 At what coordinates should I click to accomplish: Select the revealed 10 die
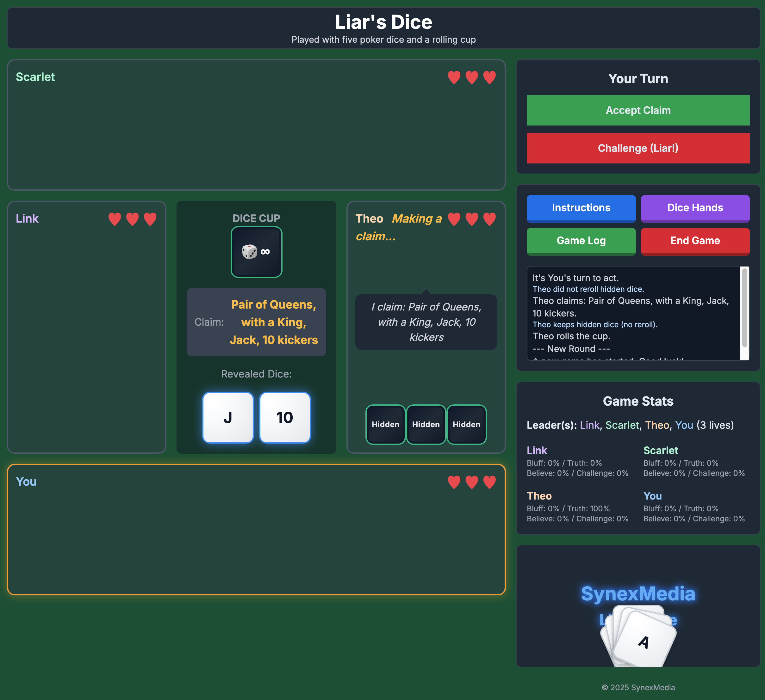(x=285, y=417)
